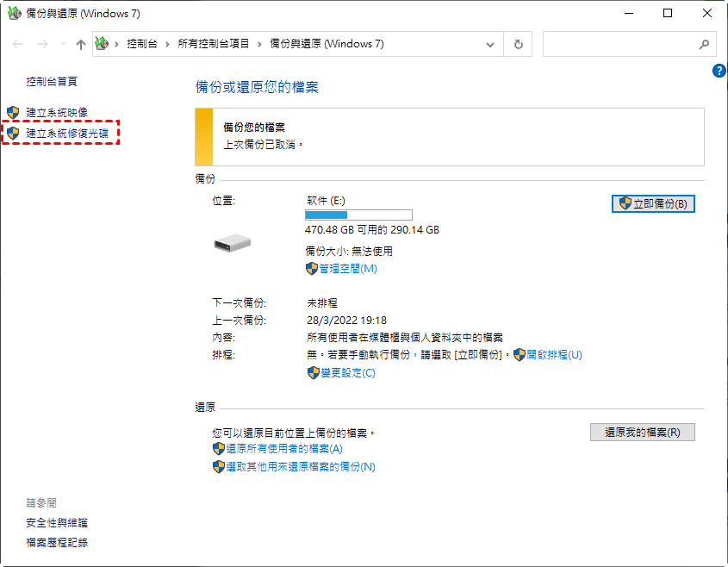Click shield icon beside 建立系統映像

pyautogui.click(x=13, y=112)
